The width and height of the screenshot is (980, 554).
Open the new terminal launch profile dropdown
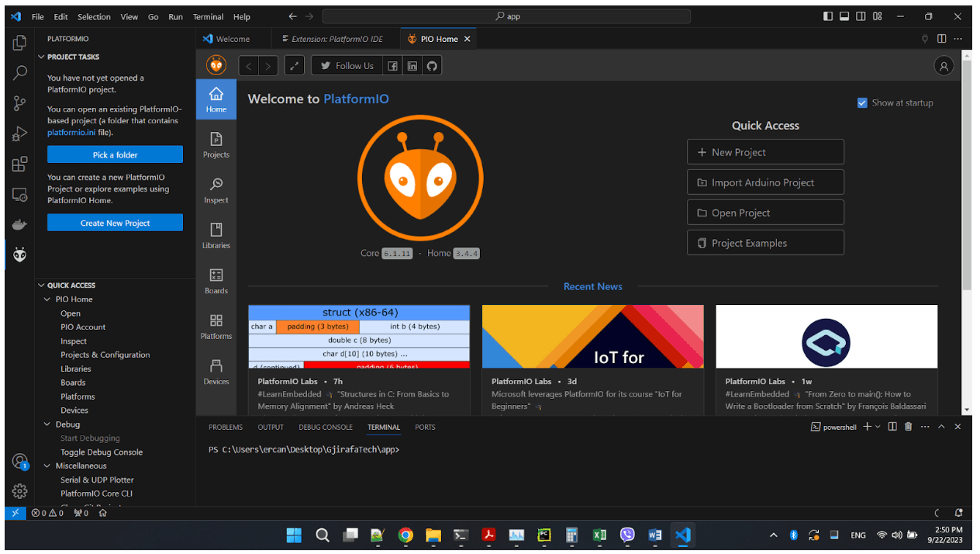pyautogui.click(x=878, y=427)
